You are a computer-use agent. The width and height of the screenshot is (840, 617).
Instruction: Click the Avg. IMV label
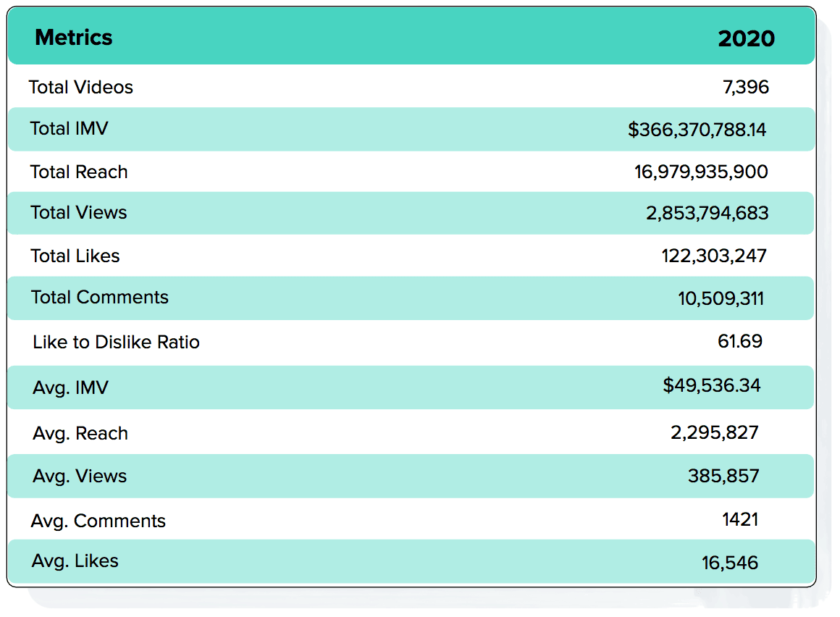70,387
